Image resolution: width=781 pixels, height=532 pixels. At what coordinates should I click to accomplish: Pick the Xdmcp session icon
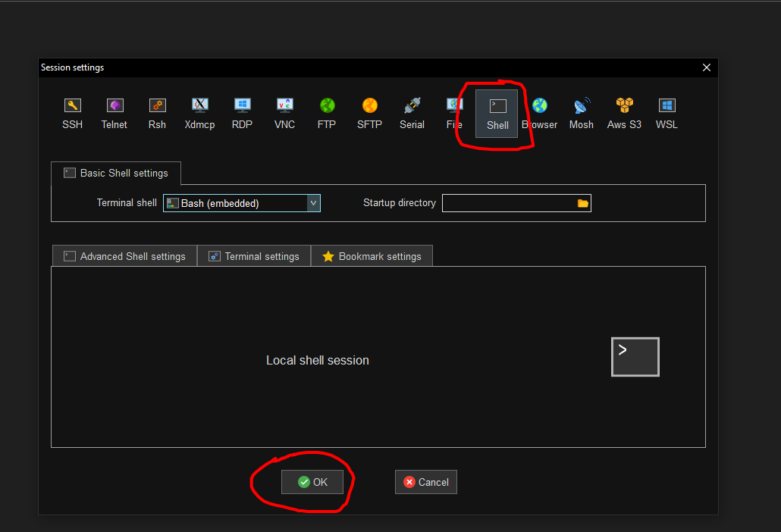(199, 113)
